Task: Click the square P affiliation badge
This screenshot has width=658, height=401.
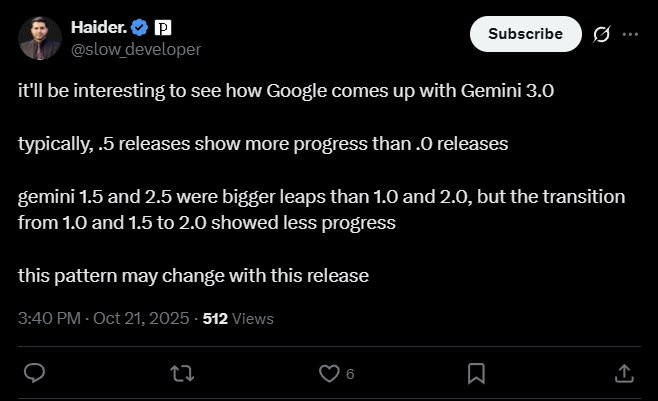Action: click(x=165, y=26)
